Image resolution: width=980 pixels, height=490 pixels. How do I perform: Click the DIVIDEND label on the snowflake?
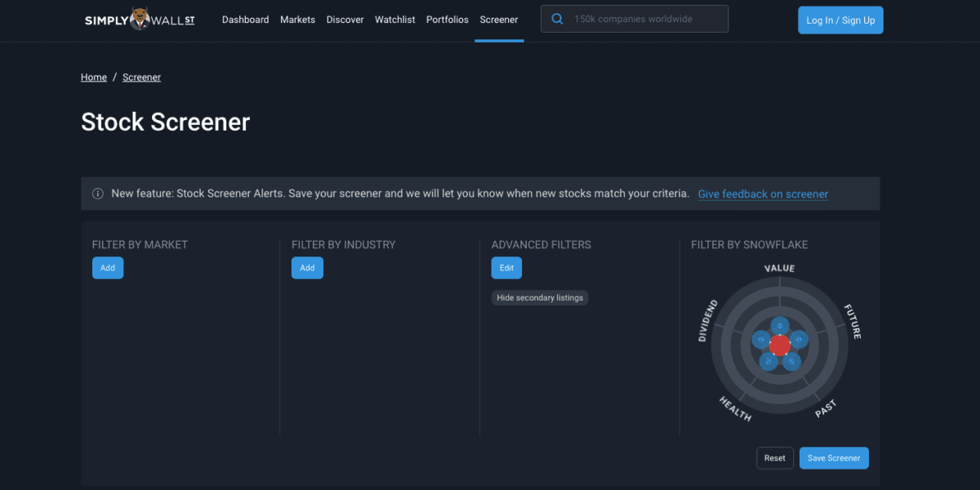[707, 321]
